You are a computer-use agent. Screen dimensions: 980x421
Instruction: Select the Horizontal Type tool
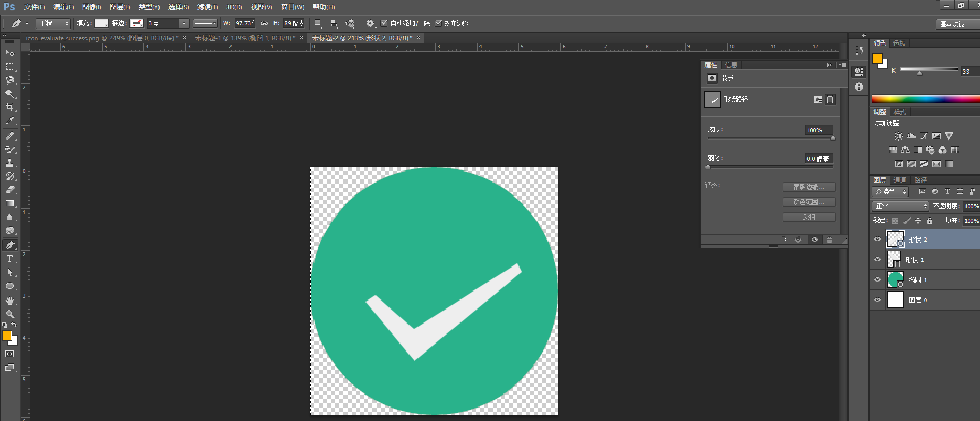[10, 259]
